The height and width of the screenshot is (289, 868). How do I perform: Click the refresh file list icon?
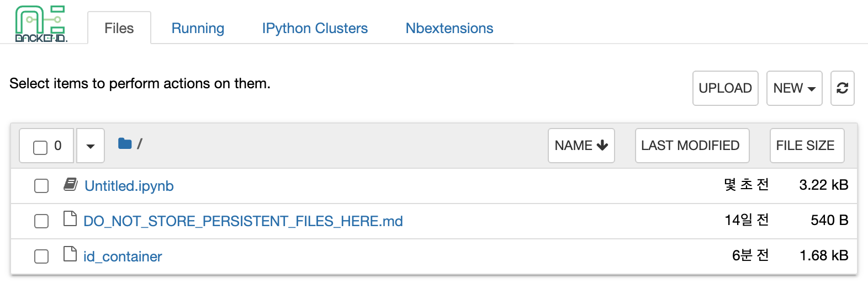[x=842, y=88]
